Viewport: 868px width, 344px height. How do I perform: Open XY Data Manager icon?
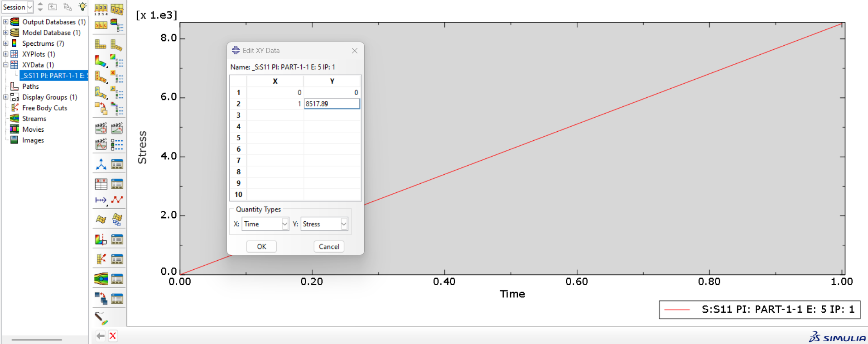click(117, 184)
